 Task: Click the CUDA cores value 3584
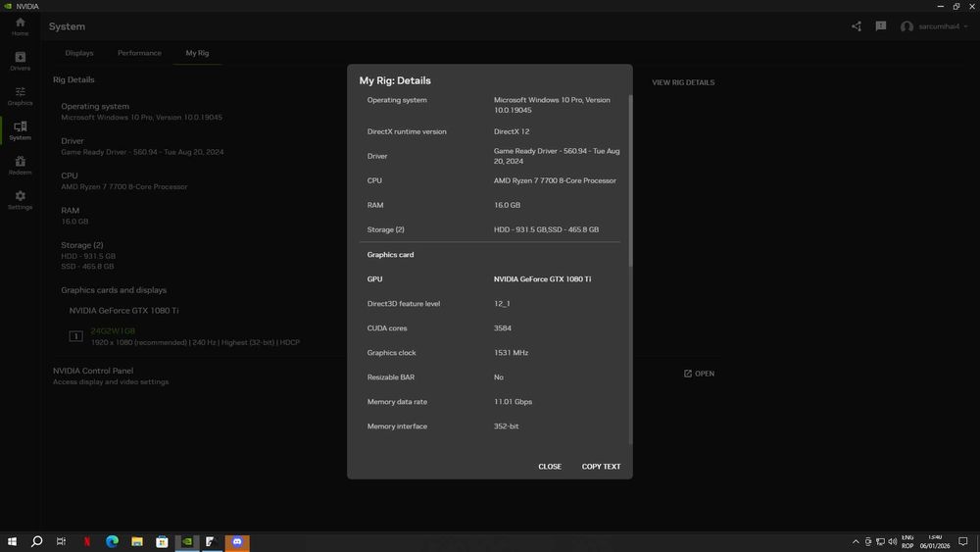(503, 328)
